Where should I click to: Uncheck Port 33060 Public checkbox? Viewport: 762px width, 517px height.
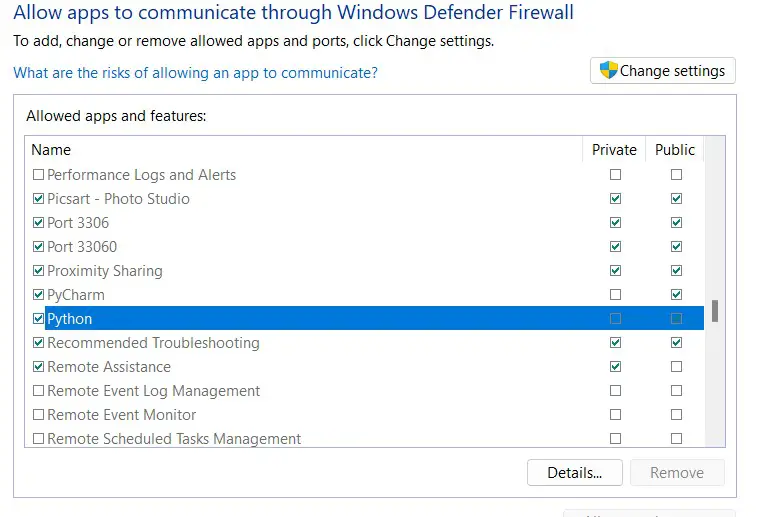(x=676, y=246)
